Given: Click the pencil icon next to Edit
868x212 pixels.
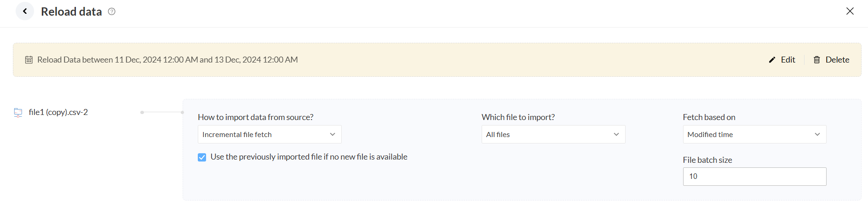Looking at the screenshot, I should click(772, 60).
